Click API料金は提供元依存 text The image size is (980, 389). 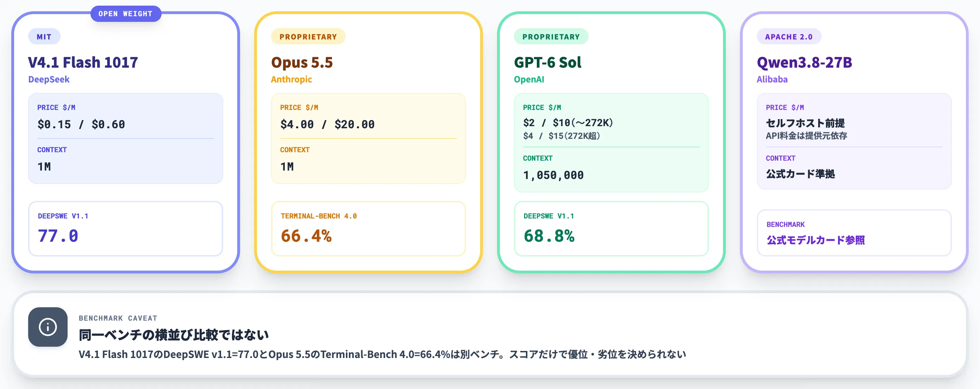806,136
